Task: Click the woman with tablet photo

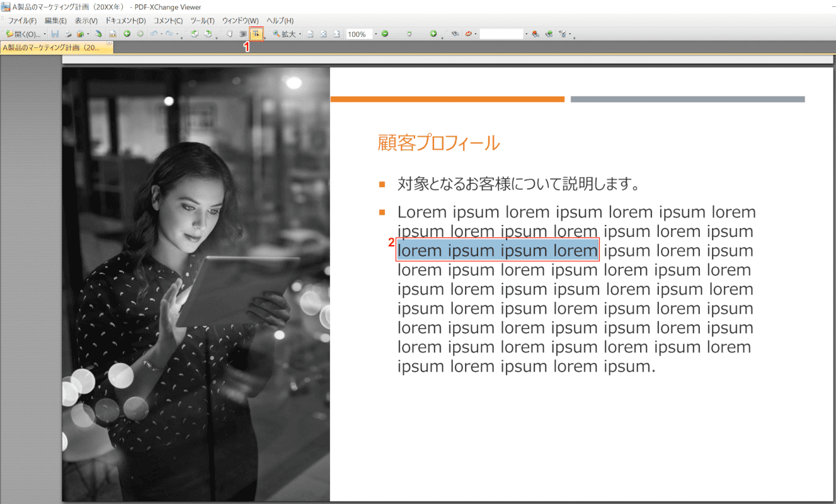Action: (x=196, y=284)
